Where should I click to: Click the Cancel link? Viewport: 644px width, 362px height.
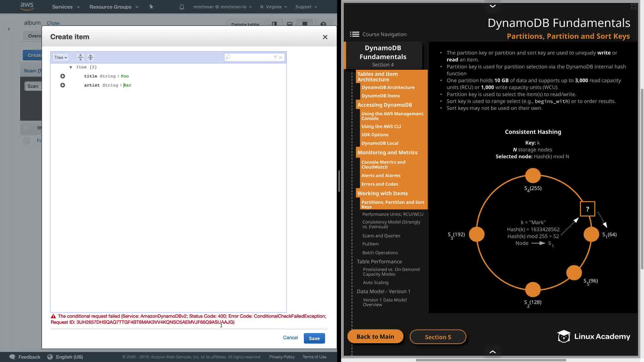click(x=290, y=338)
